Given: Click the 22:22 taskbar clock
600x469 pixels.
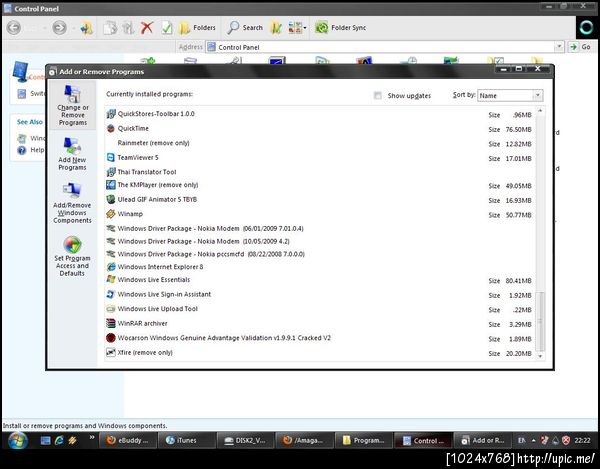Looking at the screenshot, I should pos(582,441).
